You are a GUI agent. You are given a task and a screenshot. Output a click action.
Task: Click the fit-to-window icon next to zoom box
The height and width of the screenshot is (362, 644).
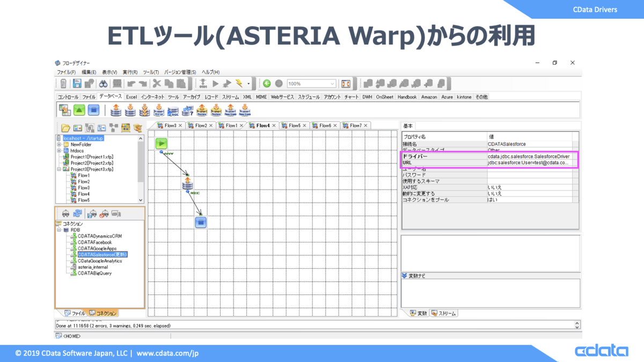pos(346,84)
